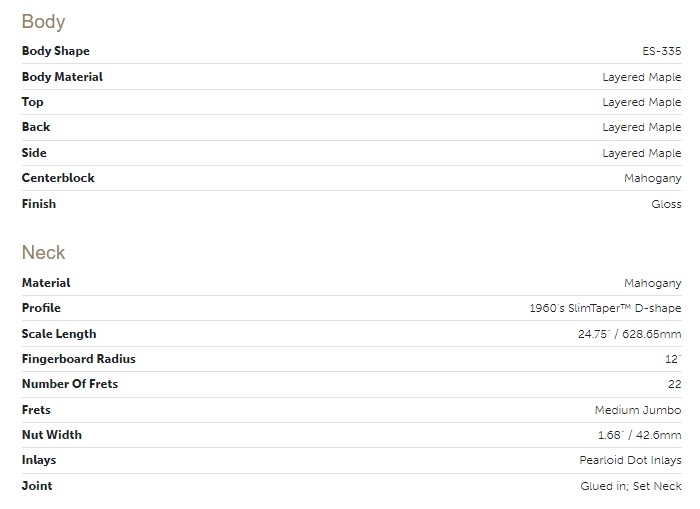Select the Fingerboard Radius label

(78, 359)
